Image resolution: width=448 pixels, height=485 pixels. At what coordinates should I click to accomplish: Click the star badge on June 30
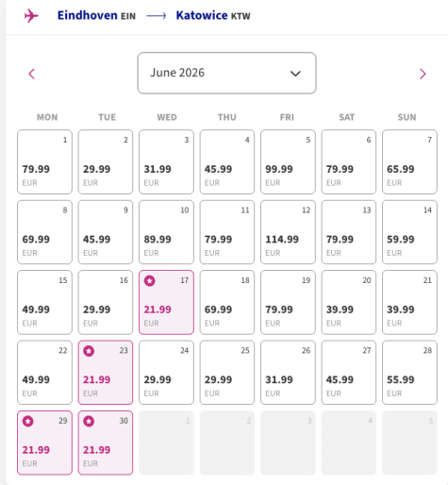(x=89, y=421)
